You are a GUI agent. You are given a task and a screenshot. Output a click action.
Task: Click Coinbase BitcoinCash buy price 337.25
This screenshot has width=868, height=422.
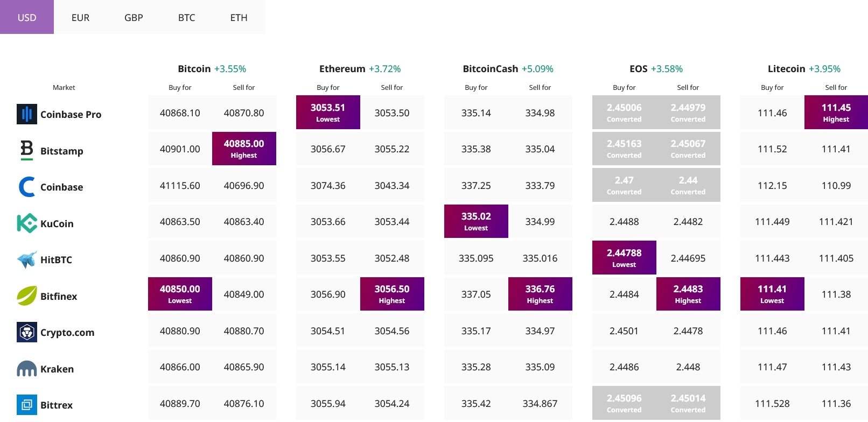(x=476, y=186)
